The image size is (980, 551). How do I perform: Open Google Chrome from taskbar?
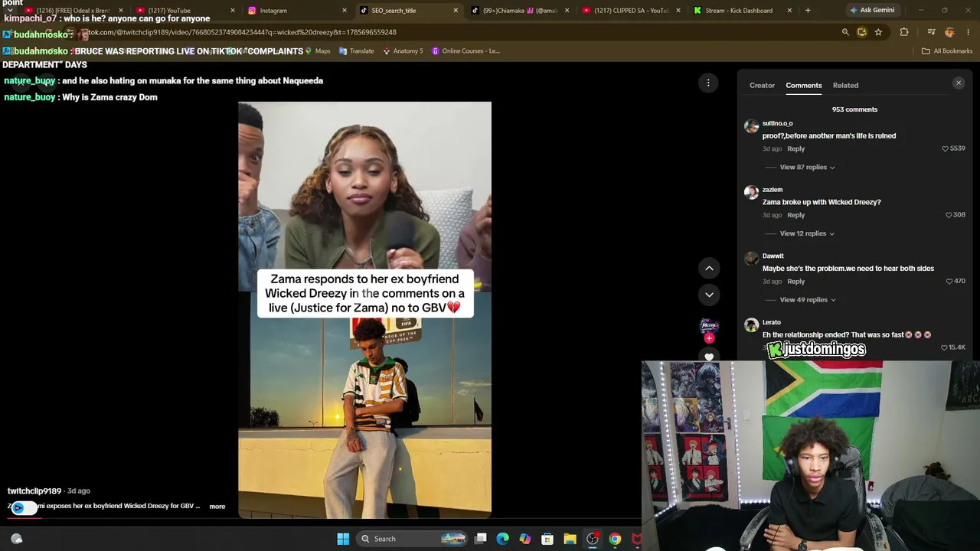tap(615, 539)
